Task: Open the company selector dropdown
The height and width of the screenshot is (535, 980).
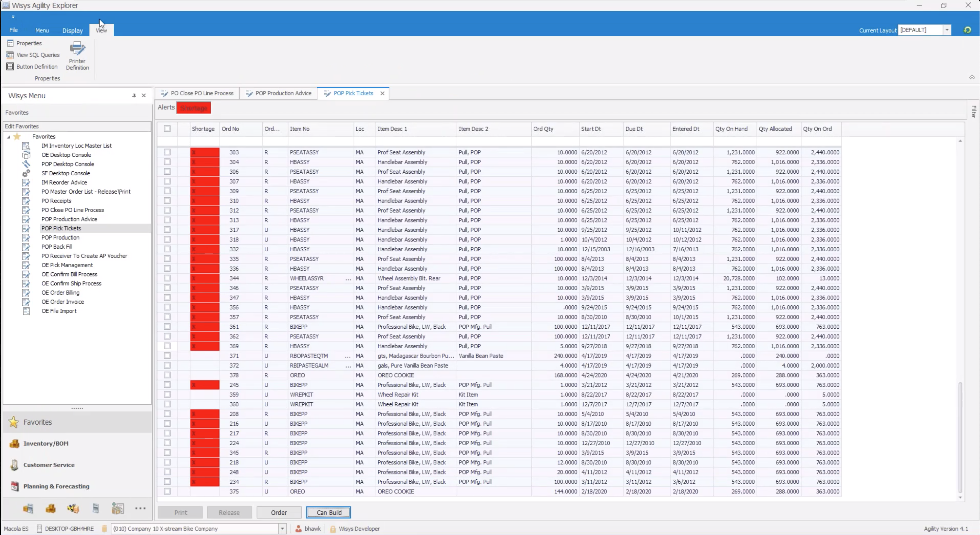Action: (x=282, y=528)
